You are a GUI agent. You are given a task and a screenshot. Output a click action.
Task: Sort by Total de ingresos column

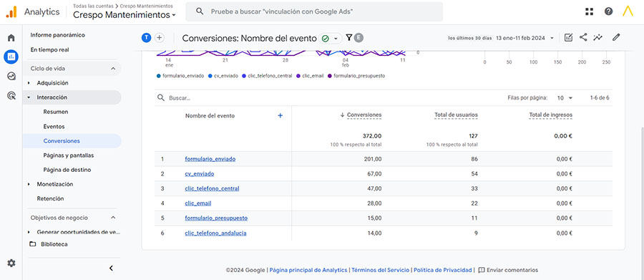pyautogui.click(x=550, y=115)
